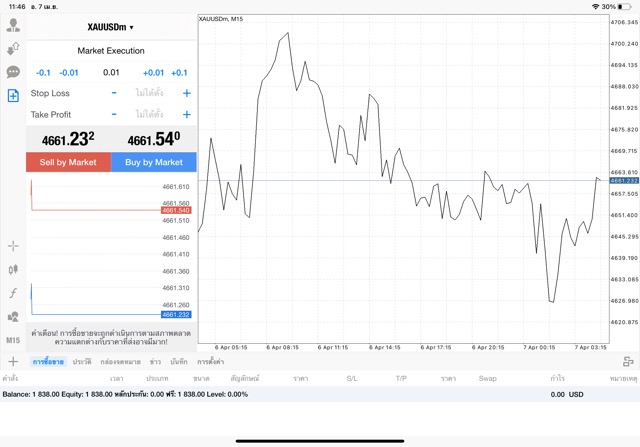The width and height of the screenshot is (640, 447).
Task: Switch to the ประวัติ history tab
Action: [81, 361]
